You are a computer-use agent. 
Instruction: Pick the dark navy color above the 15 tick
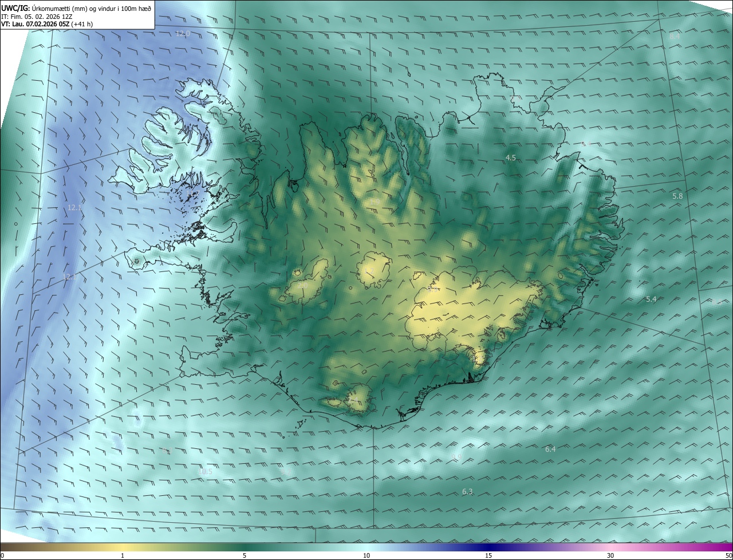488,547
